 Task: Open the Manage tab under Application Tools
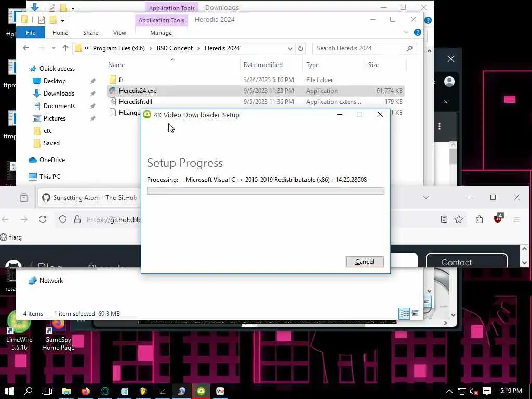coord(161,33)
